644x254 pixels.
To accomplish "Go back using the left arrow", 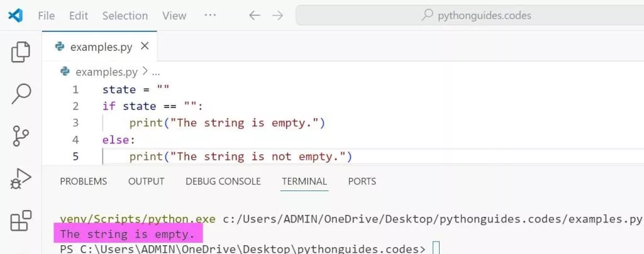I will 254,15.
